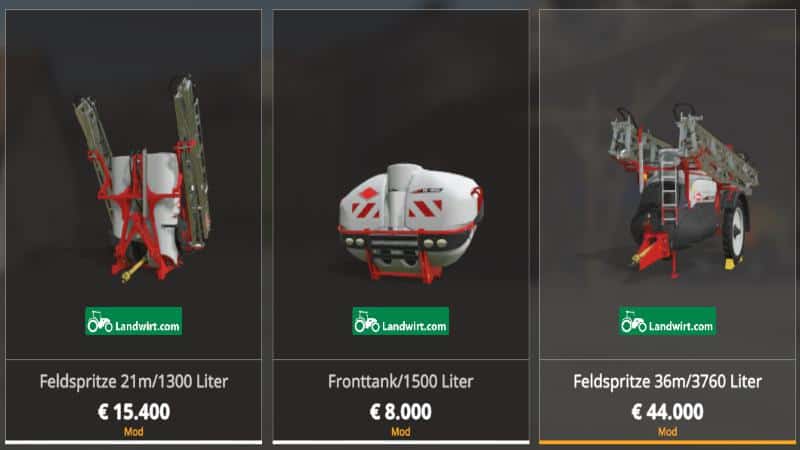This screenshot has height=450, width=800.
Task: Click the € 44.000 price
Action: [667, 411]
